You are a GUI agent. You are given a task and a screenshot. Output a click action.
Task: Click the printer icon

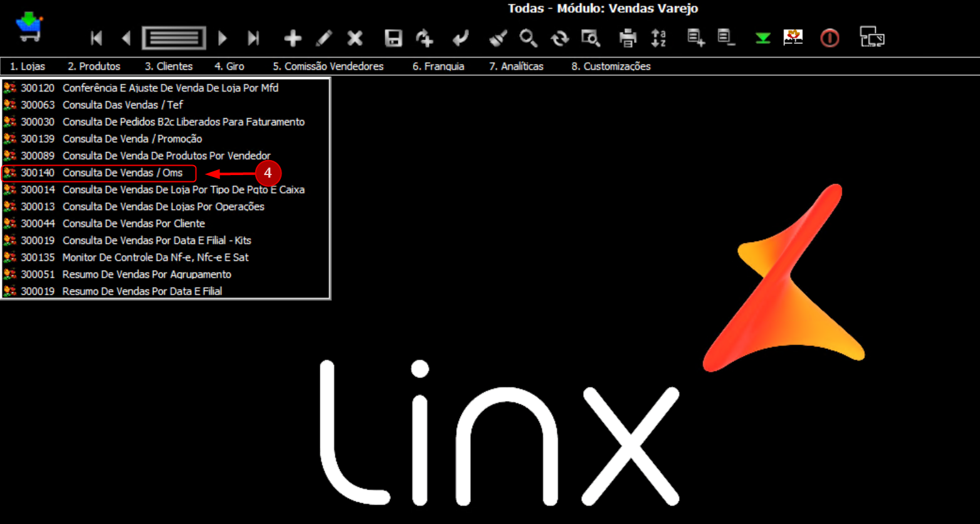point(628,38)
